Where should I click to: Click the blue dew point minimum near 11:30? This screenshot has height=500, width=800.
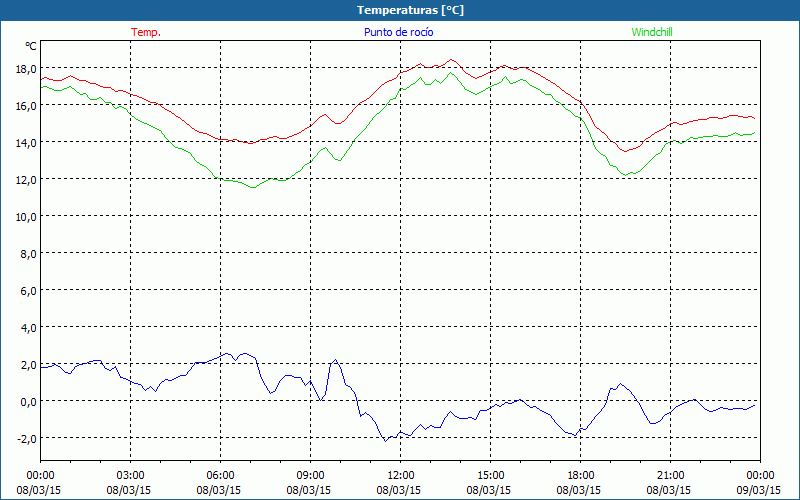point(386,441)
